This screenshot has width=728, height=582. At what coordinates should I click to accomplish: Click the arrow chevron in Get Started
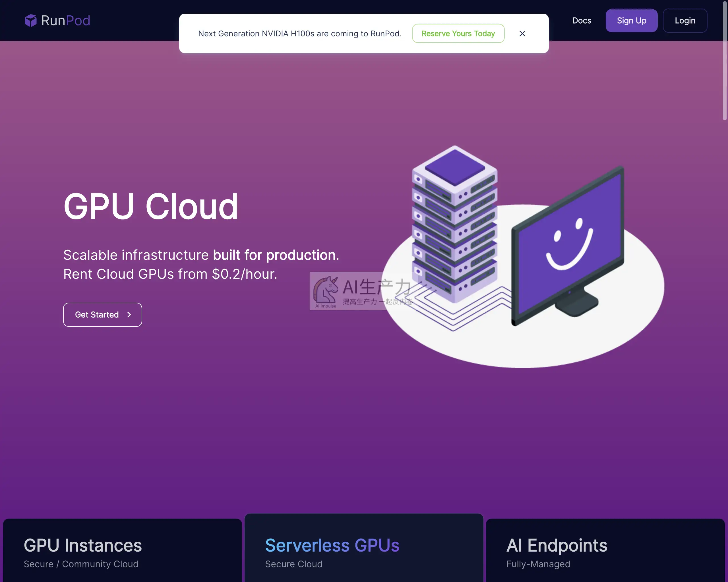pos(129,315)
